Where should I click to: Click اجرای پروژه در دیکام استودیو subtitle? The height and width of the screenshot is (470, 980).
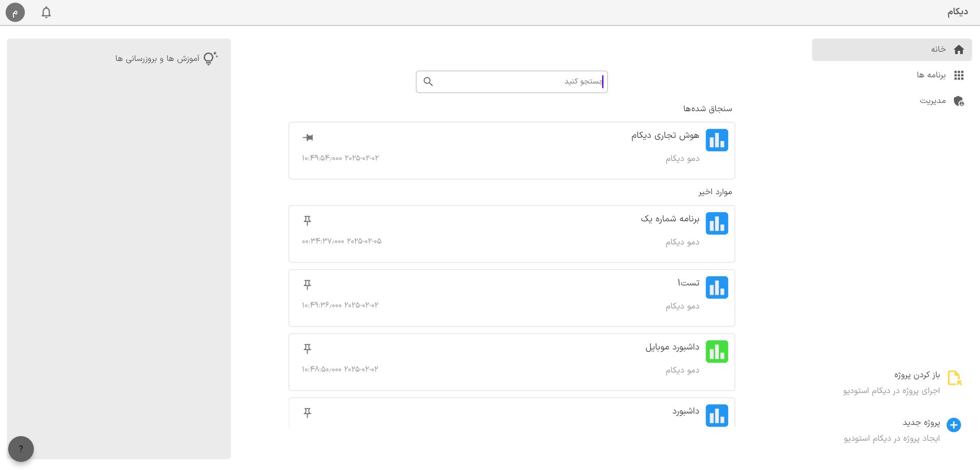[891, 391]
